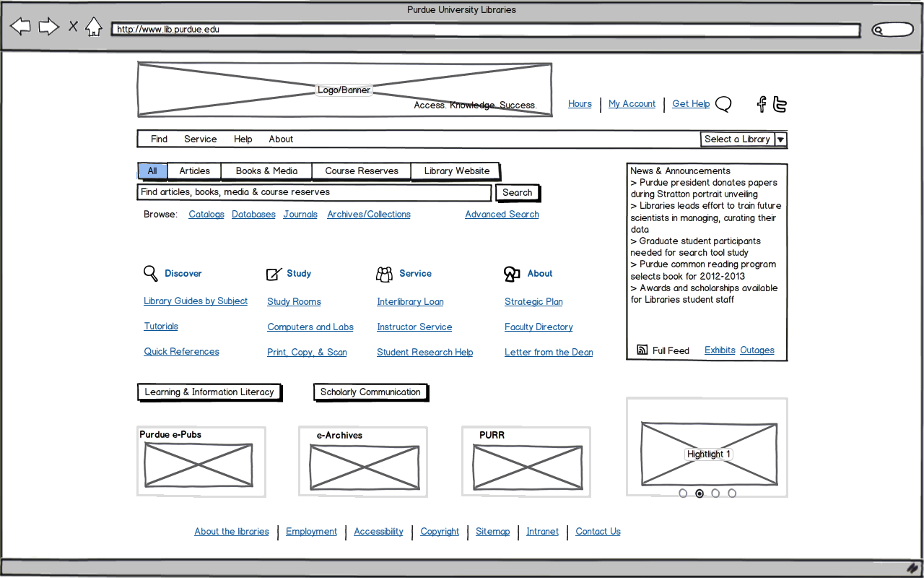Viewport: 924px width, 578px height.
Task: Open the Advanced Search link
Action: 502,215
